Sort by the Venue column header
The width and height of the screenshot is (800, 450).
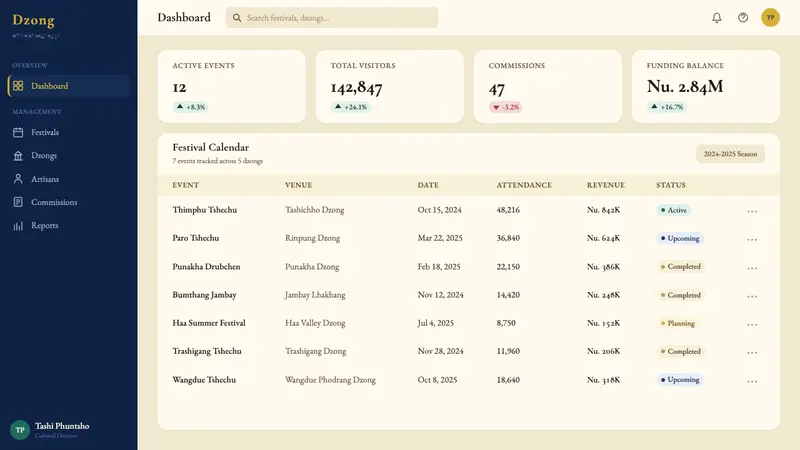298,185
